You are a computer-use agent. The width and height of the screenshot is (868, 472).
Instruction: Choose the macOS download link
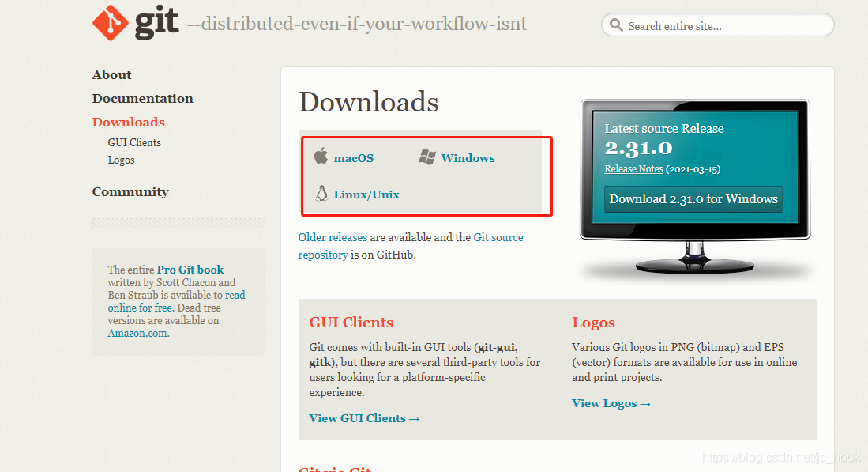coord(353,158)
